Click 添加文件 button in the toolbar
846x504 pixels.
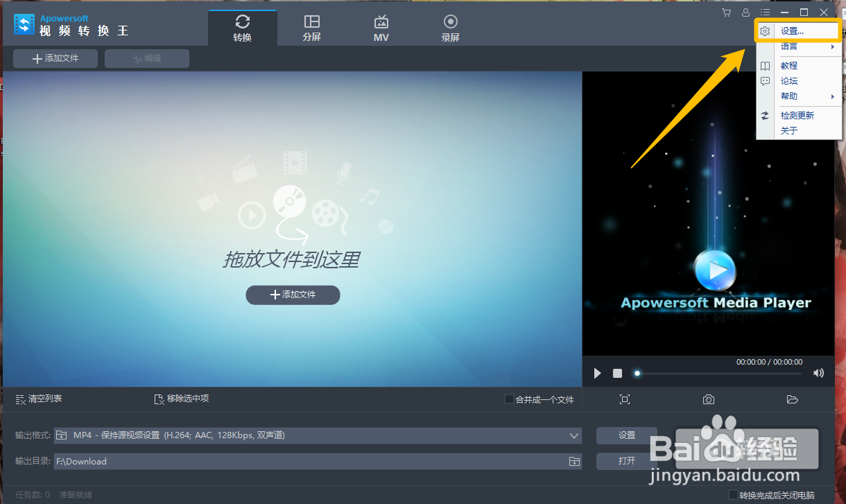coord(55,59)
